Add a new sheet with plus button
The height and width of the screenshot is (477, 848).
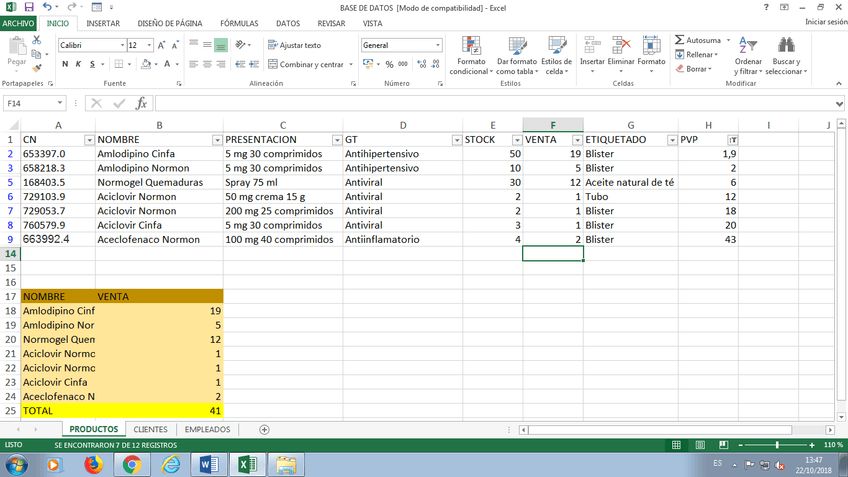tap(264, 430)
